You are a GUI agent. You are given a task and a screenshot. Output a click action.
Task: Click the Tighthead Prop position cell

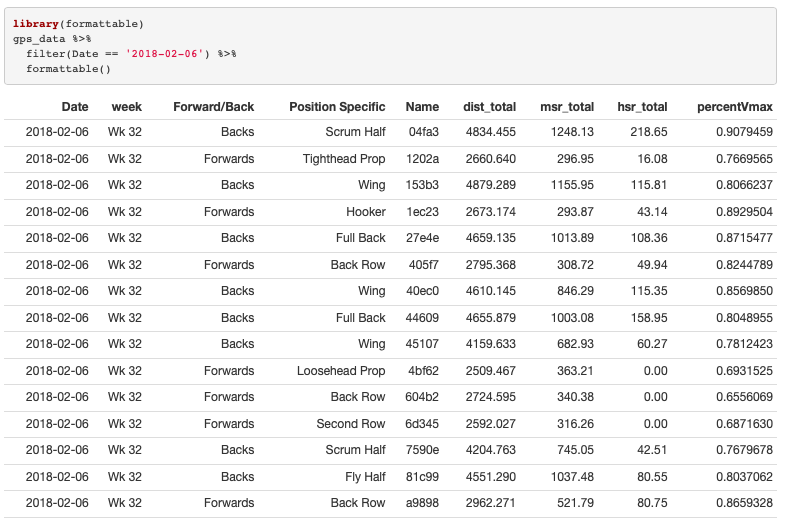(343, 159)
